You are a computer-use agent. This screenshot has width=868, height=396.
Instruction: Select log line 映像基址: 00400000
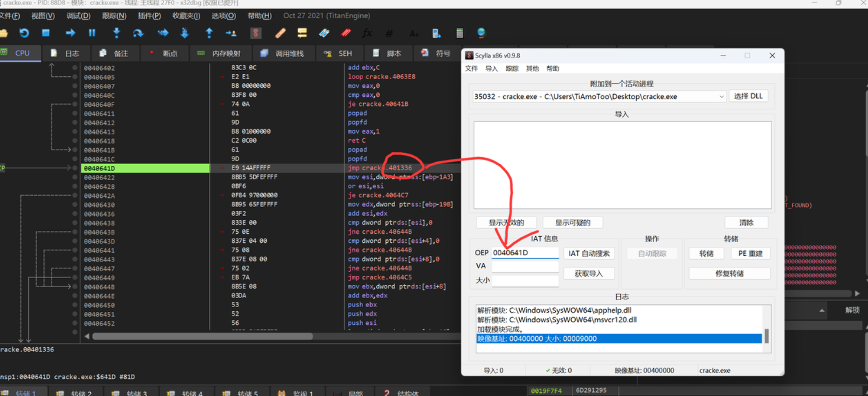pyautogui.click(x=619, y=339)
